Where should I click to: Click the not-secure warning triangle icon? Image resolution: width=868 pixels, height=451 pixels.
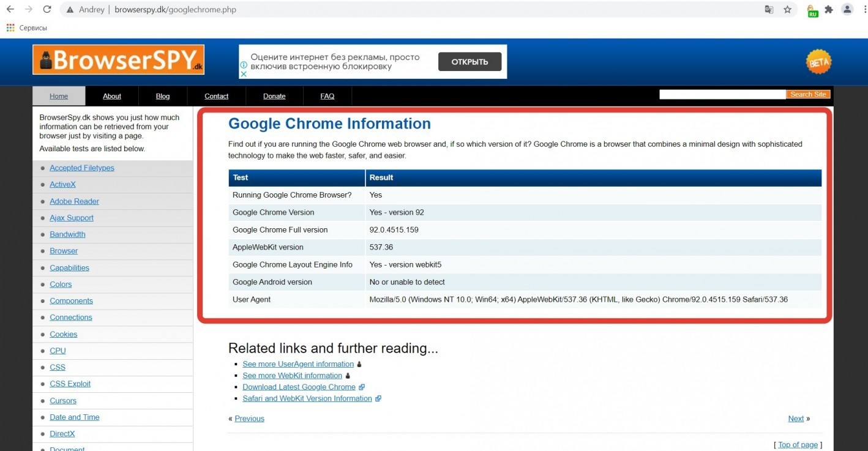click(x=70, y=10)
